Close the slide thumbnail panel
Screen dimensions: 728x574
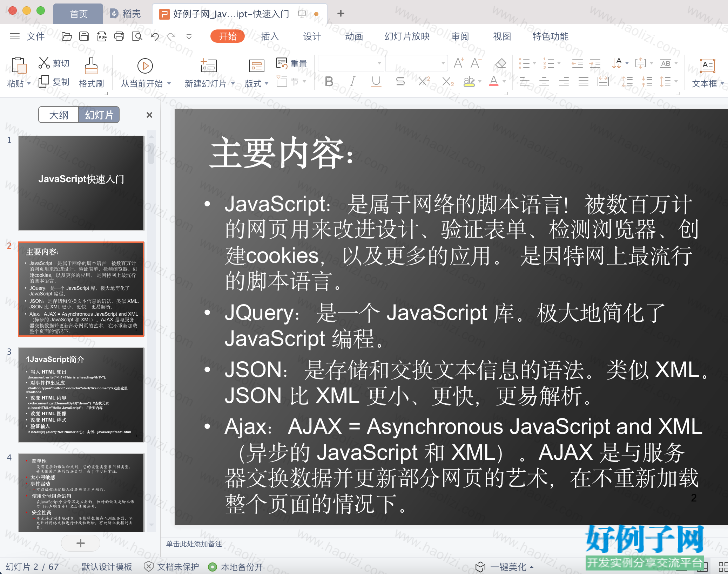click(x=149, y=115)
